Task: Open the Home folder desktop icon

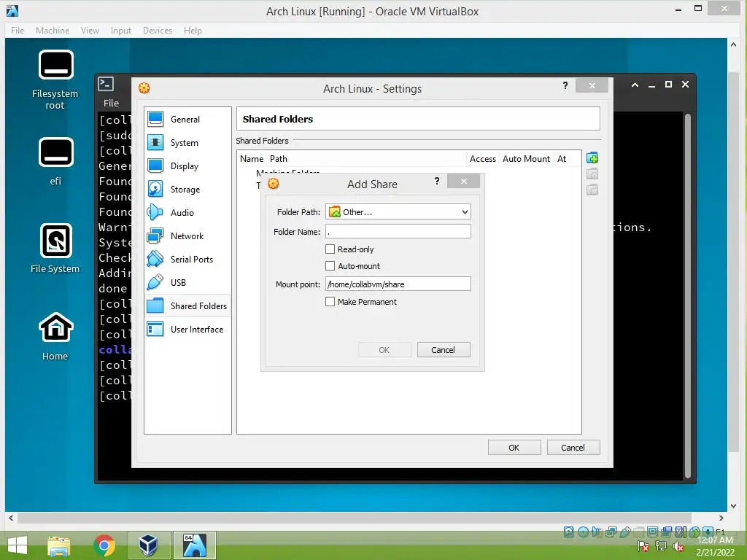Action: pos(55,337)
